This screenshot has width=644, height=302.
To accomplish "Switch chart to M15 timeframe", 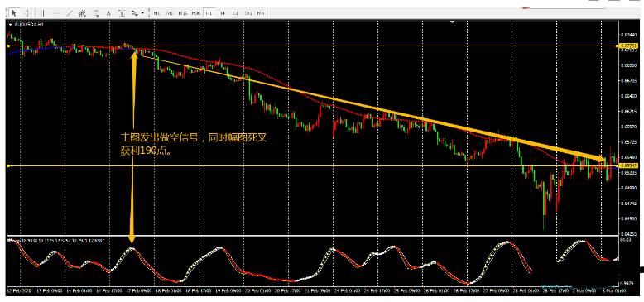I will click(x=183, y=13).
